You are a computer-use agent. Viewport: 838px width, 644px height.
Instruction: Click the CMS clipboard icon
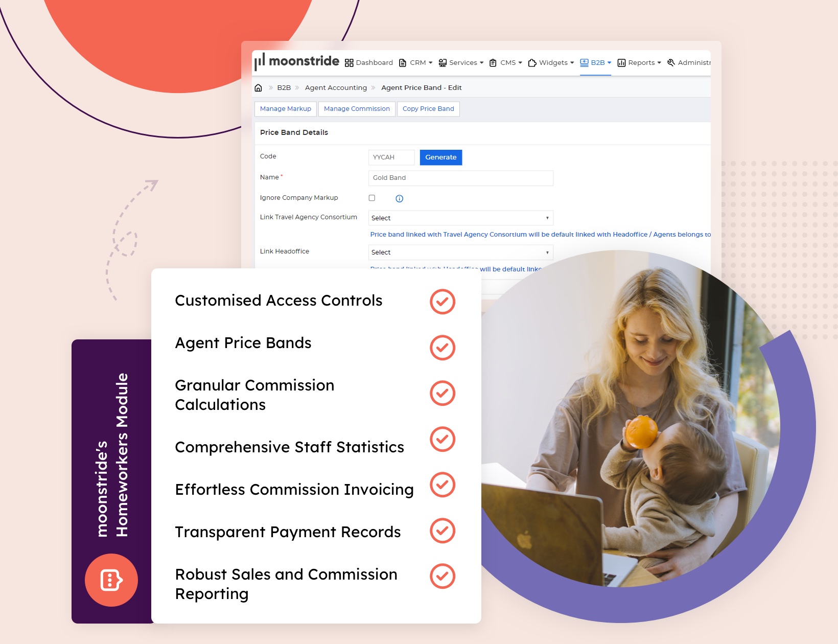click(x=493, y=63)
